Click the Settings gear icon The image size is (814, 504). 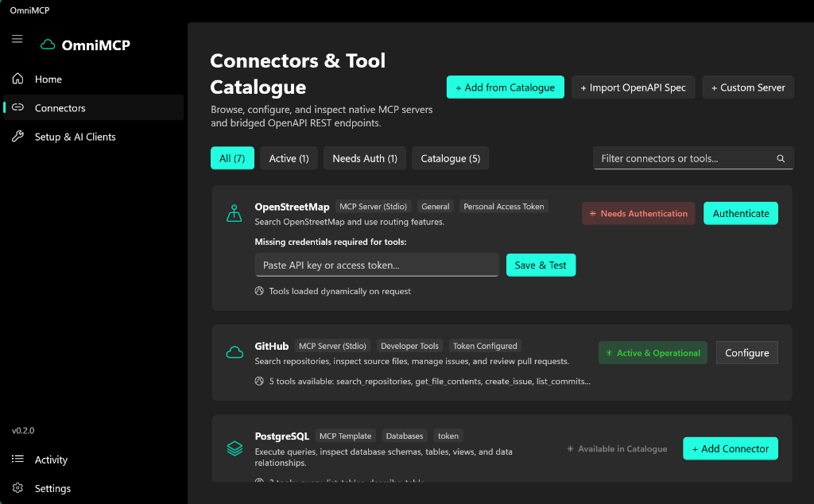point(17,488)
